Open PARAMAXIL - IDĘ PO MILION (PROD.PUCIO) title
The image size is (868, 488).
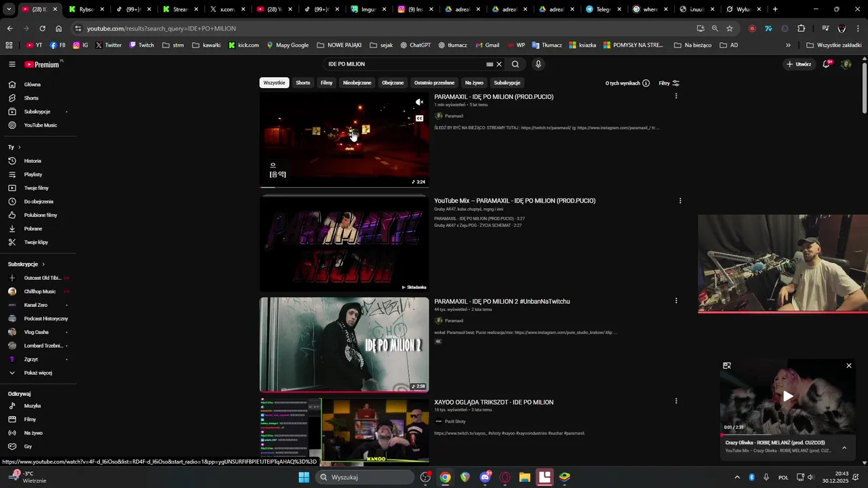pyautogui.click(x=494, y=97)
